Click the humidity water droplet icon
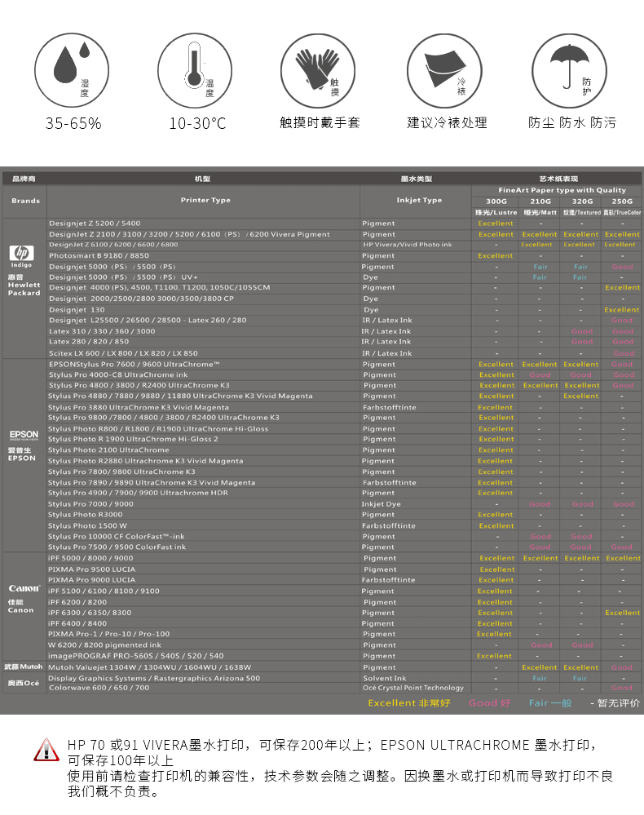Viewport: 644px width, 815px height. coord(72,70)
